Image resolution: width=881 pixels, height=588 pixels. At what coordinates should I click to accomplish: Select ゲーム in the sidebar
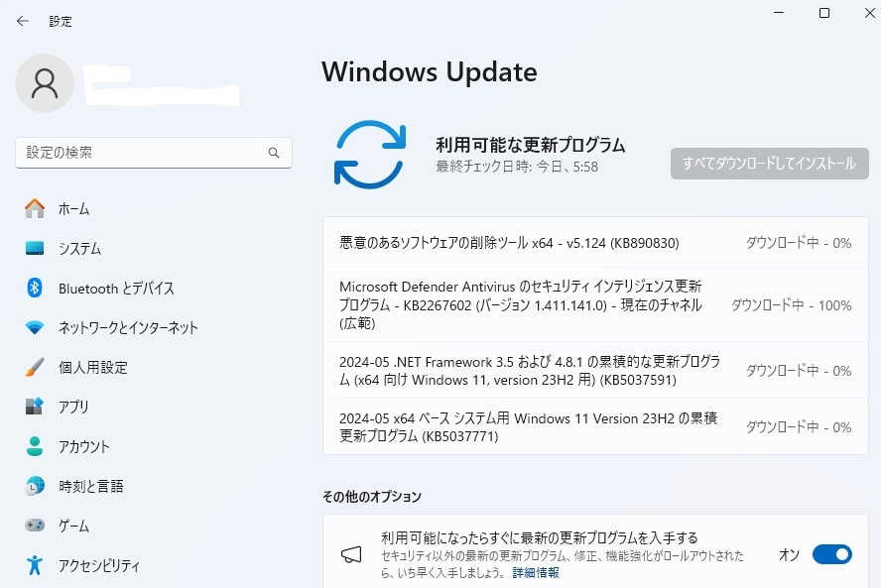pos(73,526)
